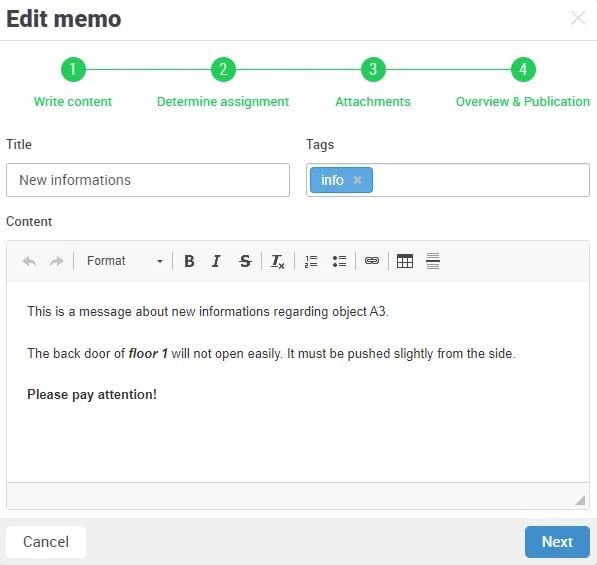
Task: Insert horizontal line icon
Action: point(433,262)
